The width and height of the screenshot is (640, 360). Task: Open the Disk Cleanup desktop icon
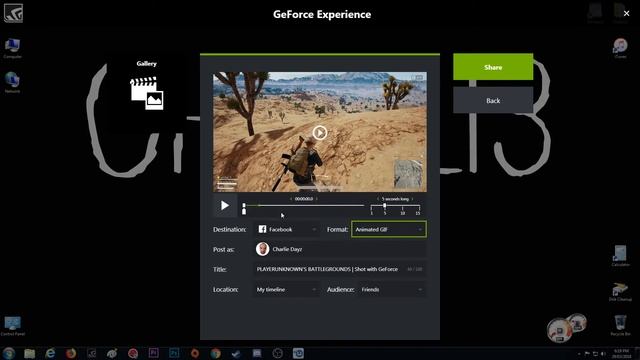coord(620,291)
